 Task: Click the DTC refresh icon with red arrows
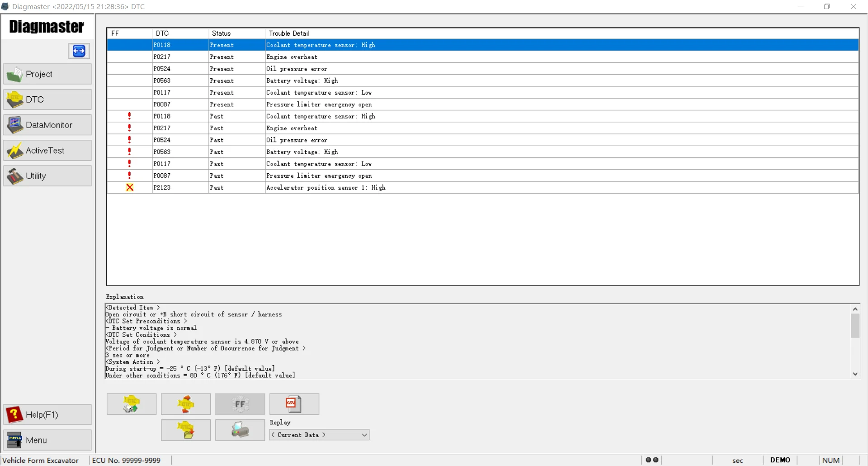[x=186, y=404]
